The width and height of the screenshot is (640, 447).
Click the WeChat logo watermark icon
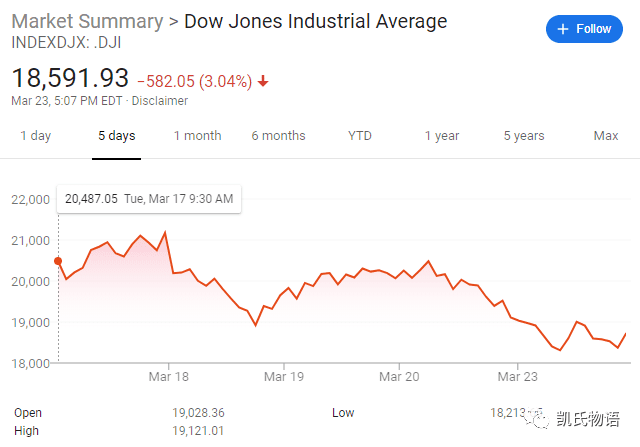click(x=537, y=419)
